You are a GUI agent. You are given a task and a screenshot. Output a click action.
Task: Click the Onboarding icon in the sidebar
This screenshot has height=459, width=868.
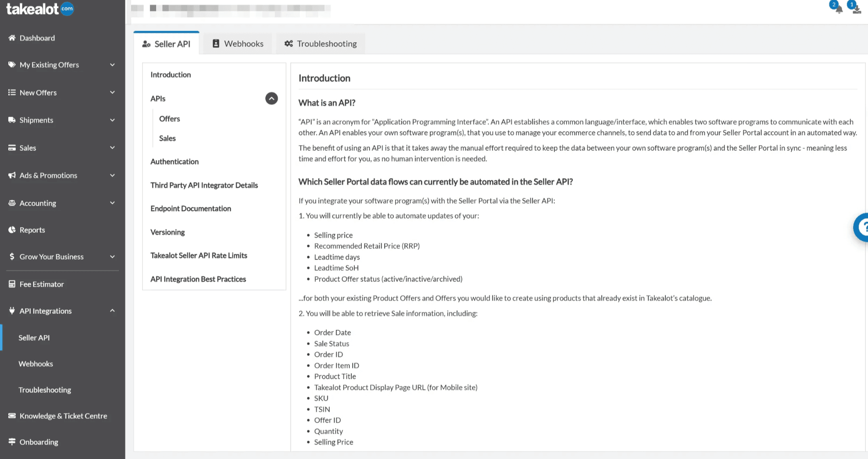(12, 441)
